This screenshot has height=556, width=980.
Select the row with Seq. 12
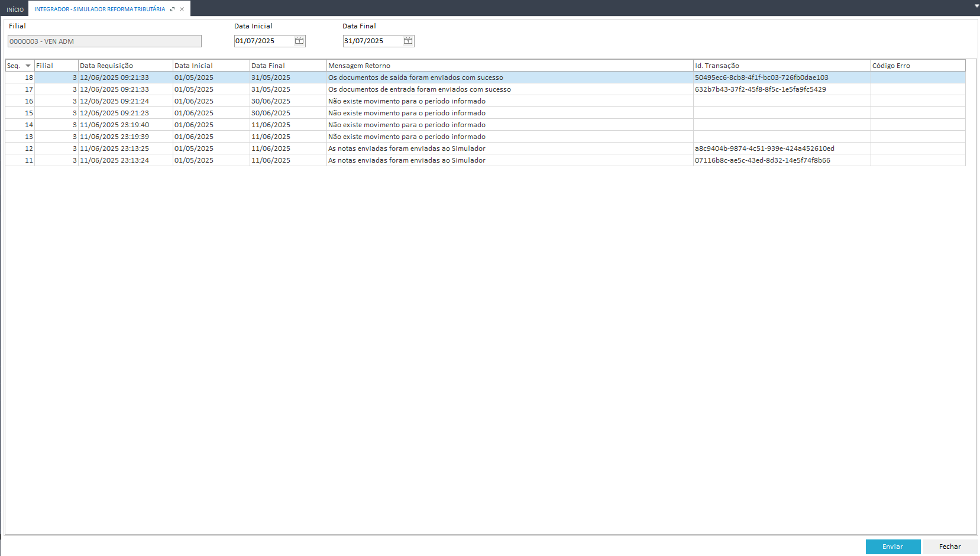pyautogui.click(x=486, y=148)
